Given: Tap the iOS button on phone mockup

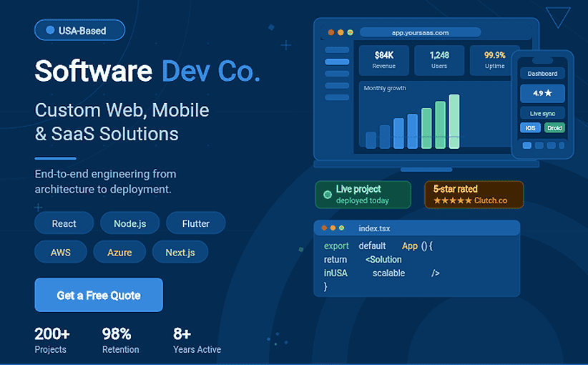Looking at the screenshot, I should [x=530, y=127].
